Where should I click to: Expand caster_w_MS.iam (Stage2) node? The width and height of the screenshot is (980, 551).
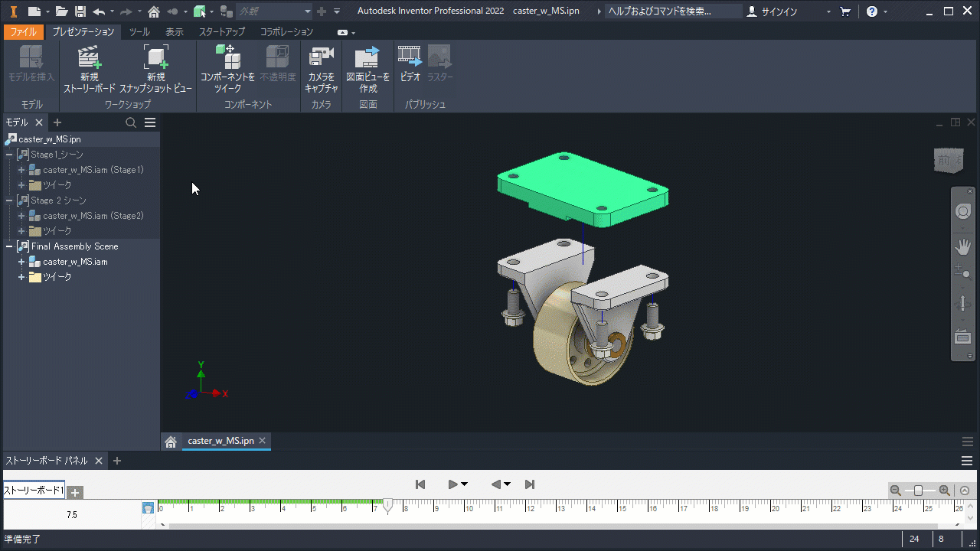pyautogui.click(x=21, y=216)
